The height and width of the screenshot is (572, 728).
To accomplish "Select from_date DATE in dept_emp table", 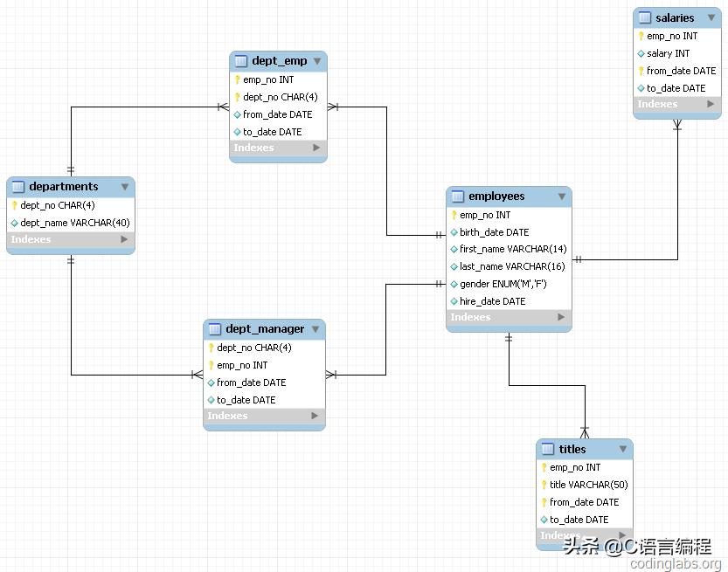I will click(x=278, y=114).
